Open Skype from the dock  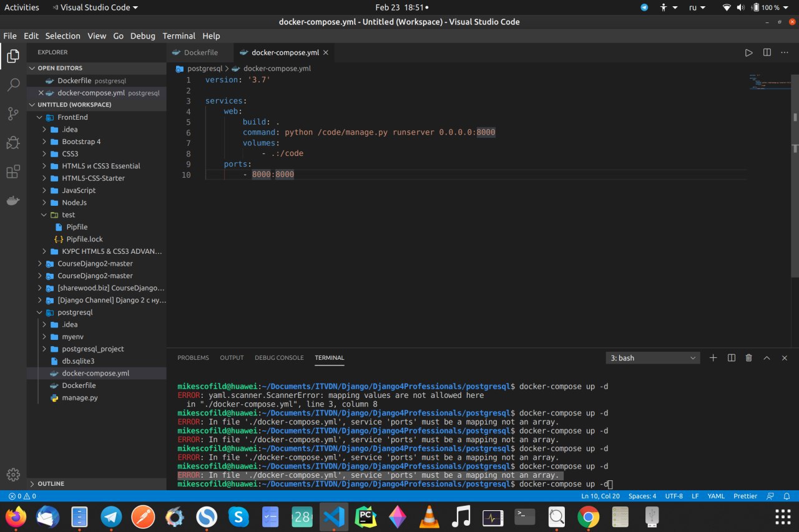(238, 516)
